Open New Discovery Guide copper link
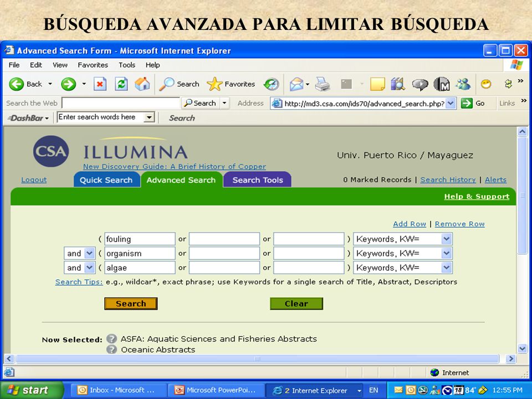 pos(175,167)
